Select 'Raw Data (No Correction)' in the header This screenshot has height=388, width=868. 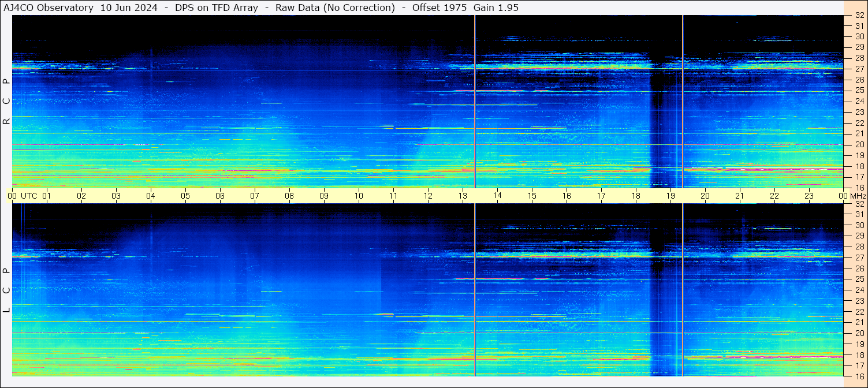point(336,8)
